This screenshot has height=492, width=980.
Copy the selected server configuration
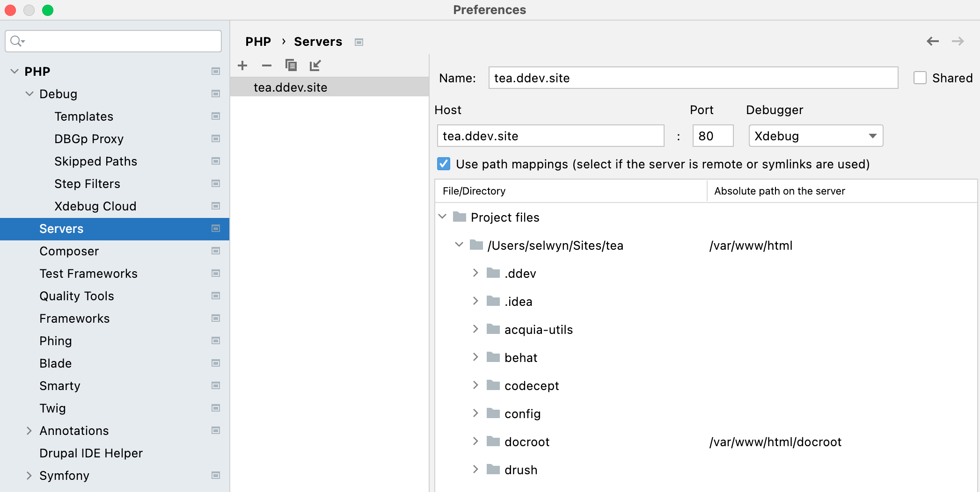pos(291,65)
